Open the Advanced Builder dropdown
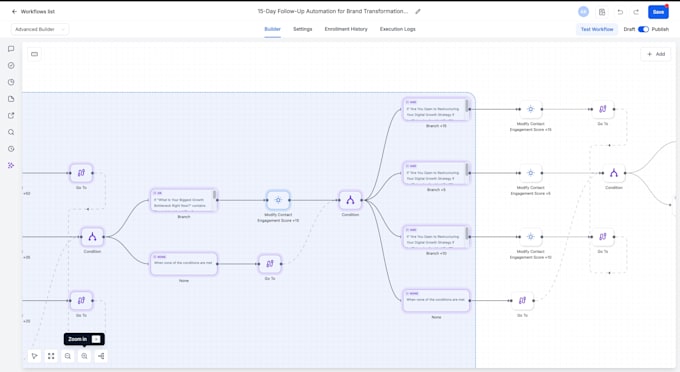The width and height of the screenshot is (680, 372). [x=39, y=29]
